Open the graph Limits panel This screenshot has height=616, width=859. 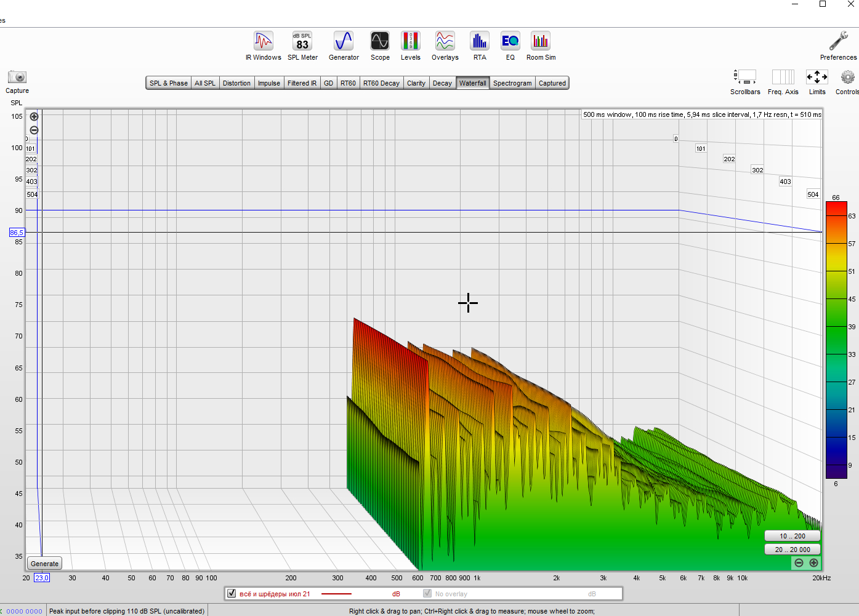pyautogui.click(x=817, y=77)
